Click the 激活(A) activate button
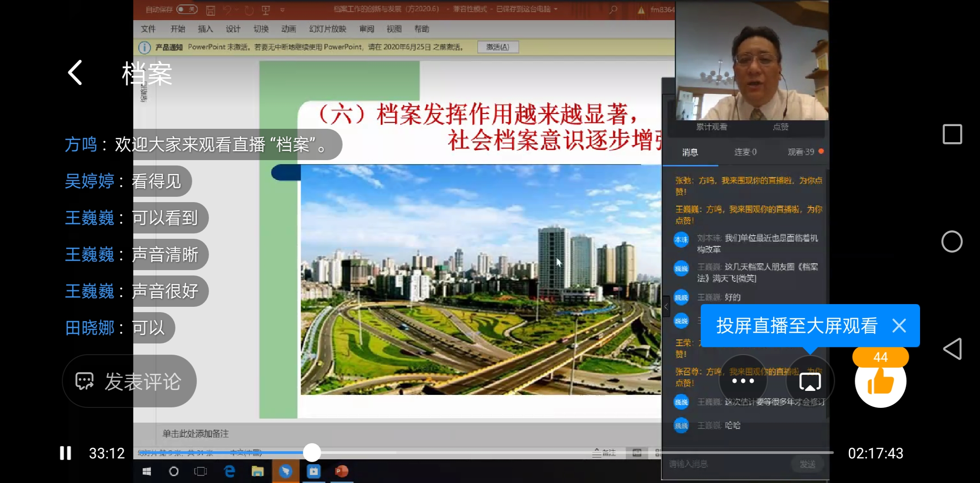Screen dimensions: 980x483 [498, 47]
